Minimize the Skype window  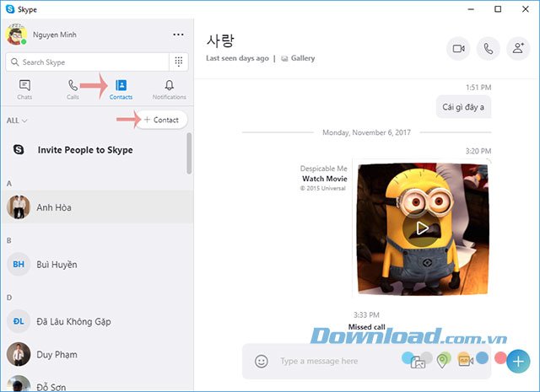coord(471,9)
